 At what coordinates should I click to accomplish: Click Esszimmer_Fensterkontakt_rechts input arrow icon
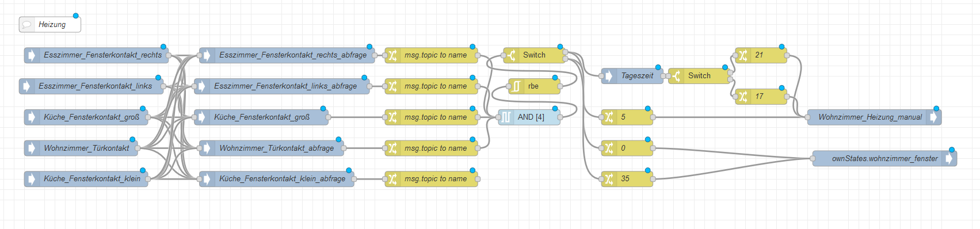(x=31, y=55)
